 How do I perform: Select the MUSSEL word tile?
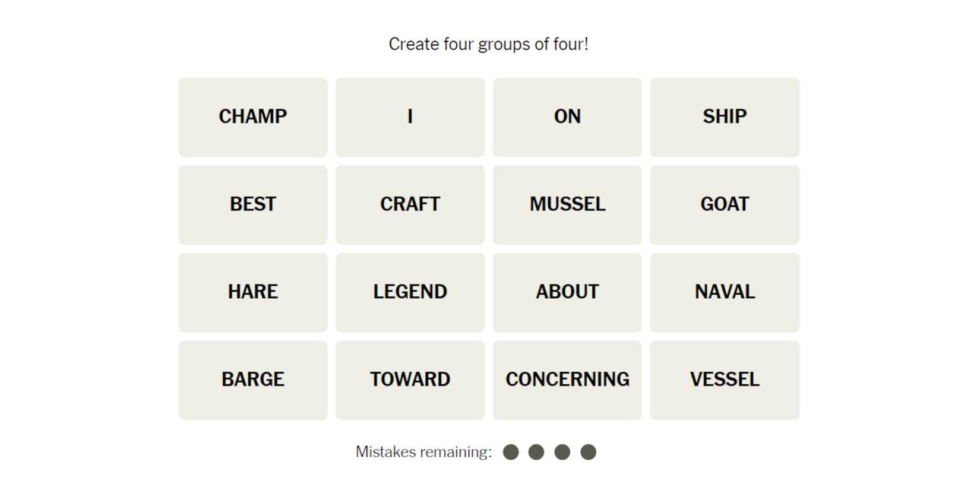click(567, 205)
